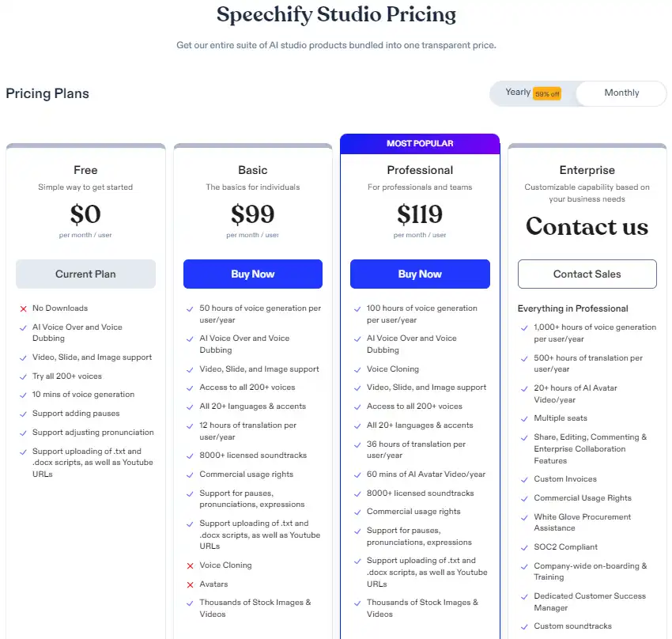Image resolution: width=672 pixels, height=639 pixels.
Task: Click the Current Plan button
Action: point(85,274)
